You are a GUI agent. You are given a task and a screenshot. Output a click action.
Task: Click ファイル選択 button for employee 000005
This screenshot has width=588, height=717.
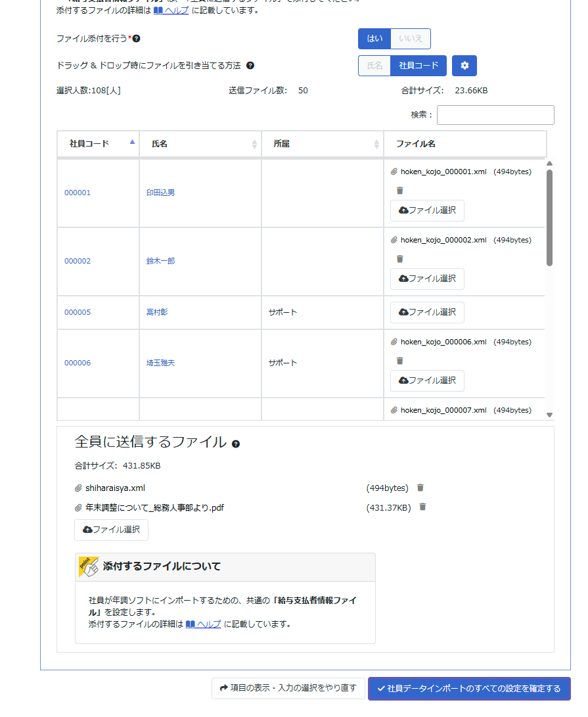[x=427, y=312]
